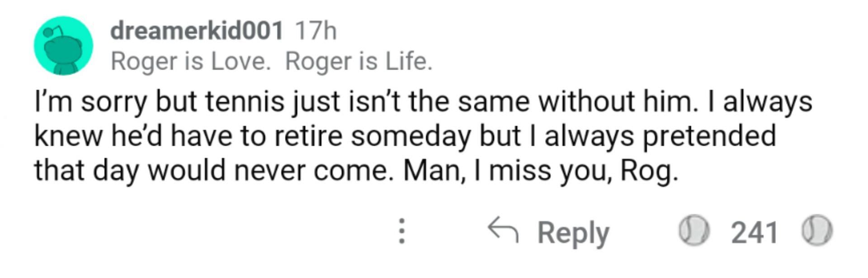Open the three-dot comment options menu

point(402,231)
